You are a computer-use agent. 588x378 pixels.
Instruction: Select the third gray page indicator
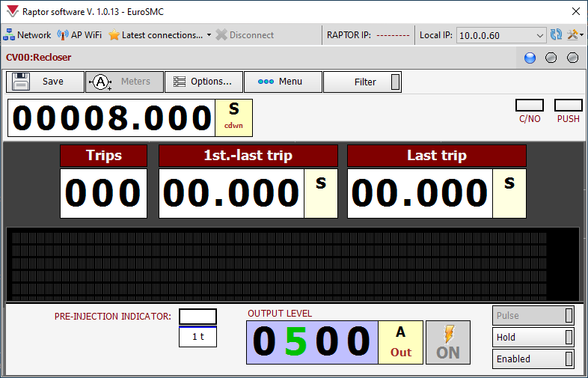[572, 58]
